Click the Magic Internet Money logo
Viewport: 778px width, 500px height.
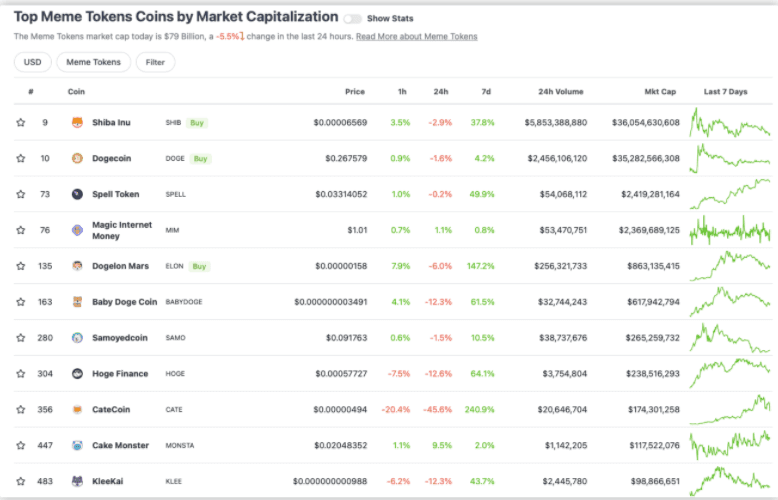tap(77, 230)
